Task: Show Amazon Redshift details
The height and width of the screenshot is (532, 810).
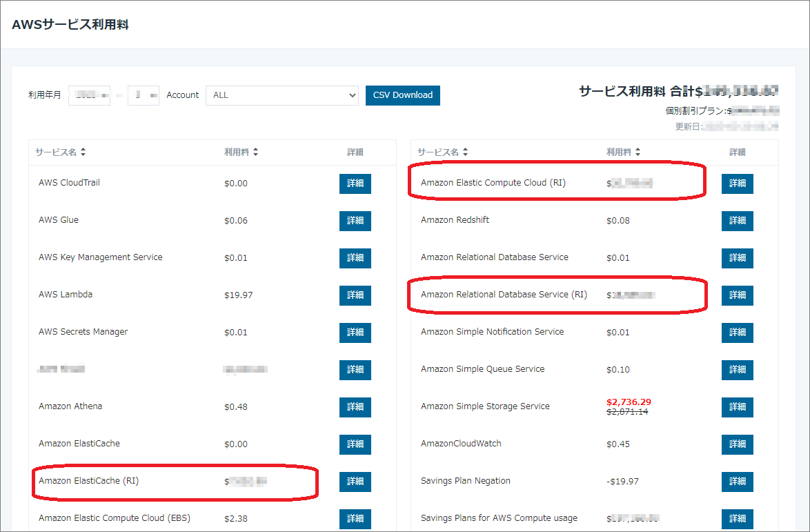Action: pyautogui.click(x=737, y=221)
